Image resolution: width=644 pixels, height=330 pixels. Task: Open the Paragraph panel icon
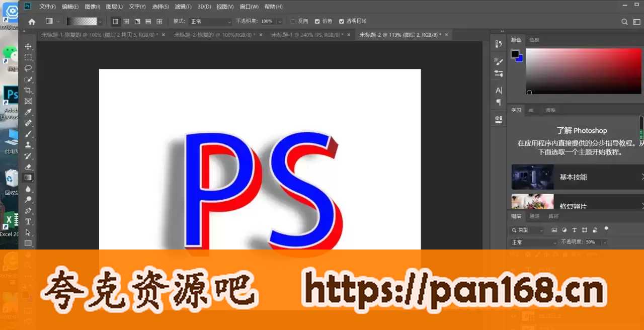point(499,102)
